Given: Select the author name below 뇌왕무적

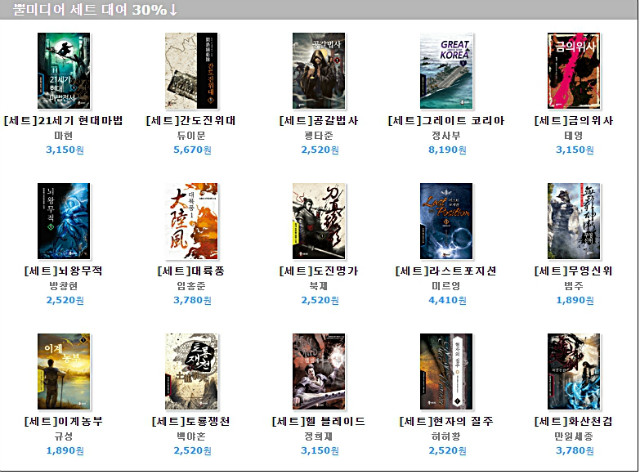Looking at the screenshot, I should click(x=64, y=286).
